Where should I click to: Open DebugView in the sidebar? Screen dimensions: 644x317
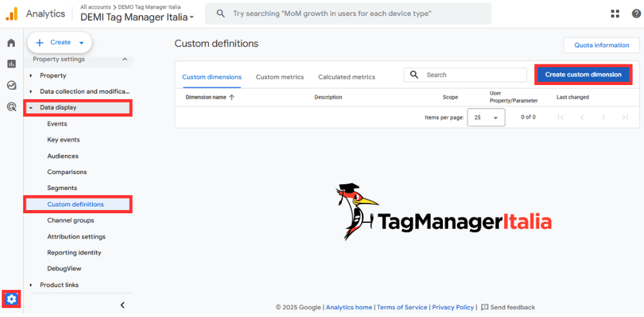pos(64,269)
